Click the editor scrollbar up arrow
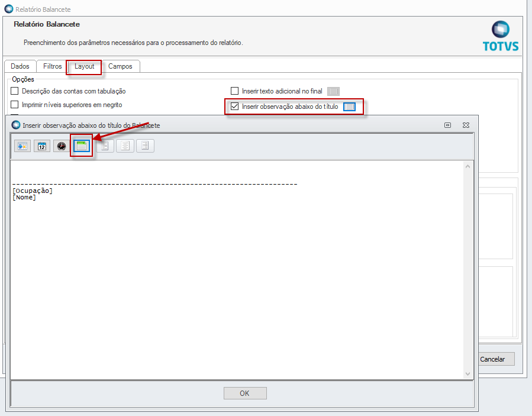Viewport: 532px width, 416px height. [467, 166]
